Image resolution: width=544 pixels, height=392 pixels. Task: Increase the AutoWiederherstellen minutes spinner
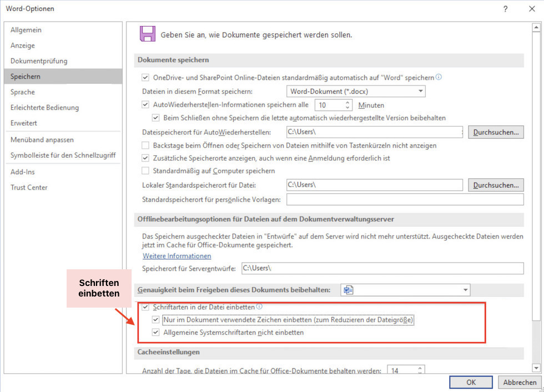[348, 102]
